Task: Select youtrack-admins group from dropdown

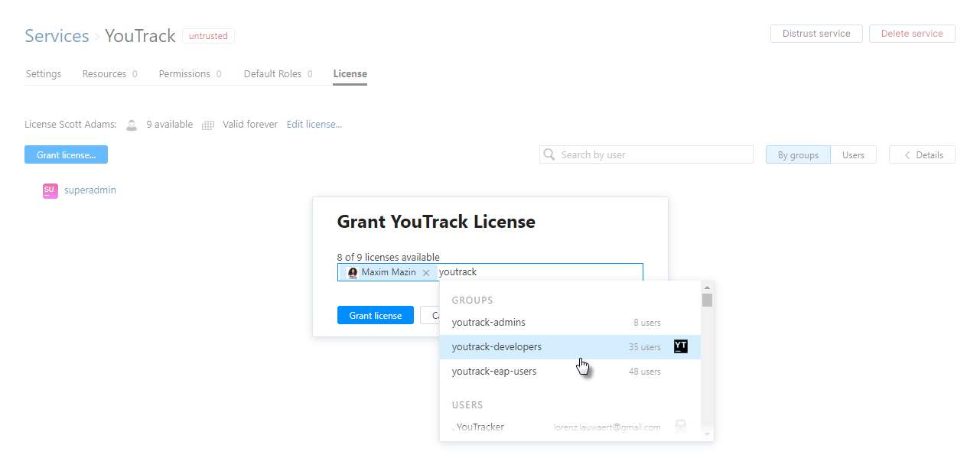Action: pos(570,323)
